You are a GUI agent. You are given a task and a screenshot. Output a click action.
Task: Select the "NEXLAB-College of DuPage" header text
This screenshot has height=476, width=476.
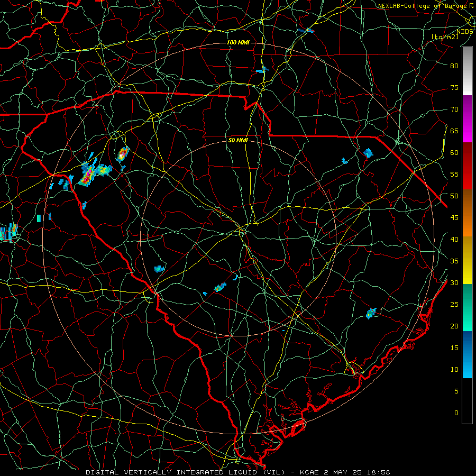pos(423,6)
